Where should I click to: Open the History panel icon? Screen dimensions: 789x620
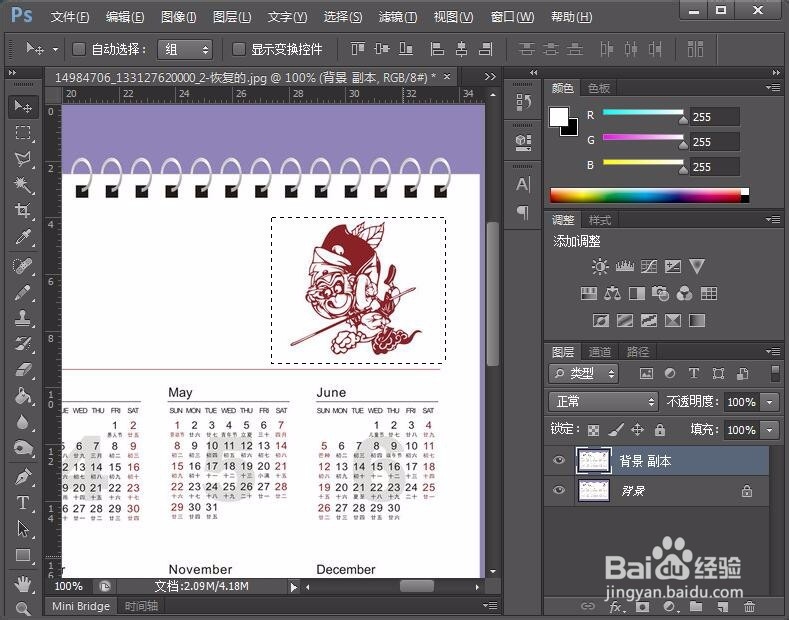(x=523, y=103)
